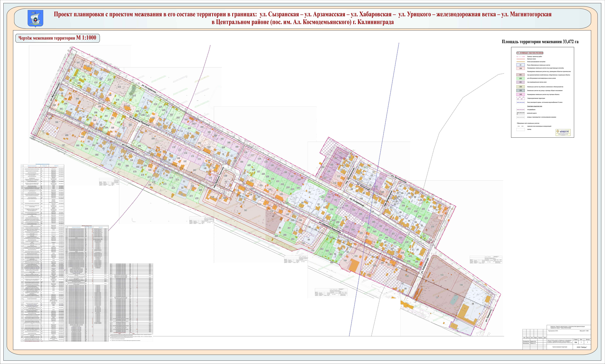Click parcel number 155 on the map
This screenshot has width=605, height=364.
coord(442,275)
